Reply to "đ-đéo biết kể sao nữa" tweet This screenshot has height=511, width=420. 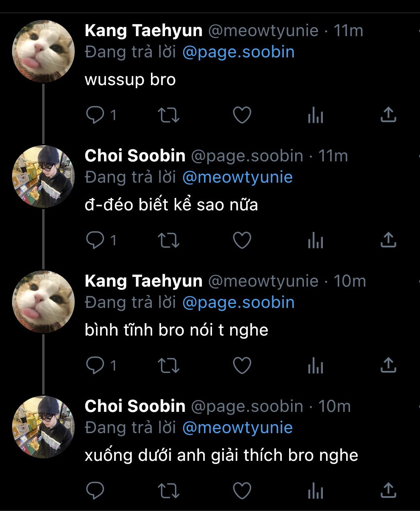click(x=95, y=240)
